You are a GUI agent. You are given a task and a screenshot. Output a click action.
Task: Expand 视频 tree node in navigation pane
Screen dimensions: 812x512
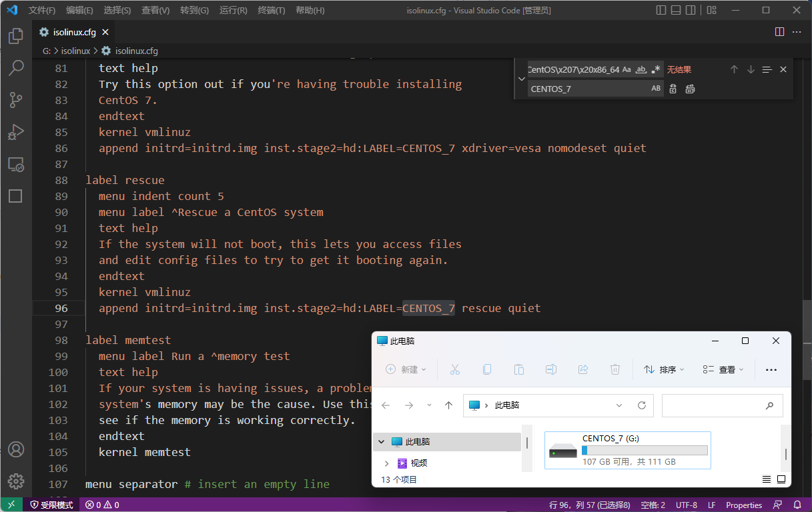(x=386, y=463)
